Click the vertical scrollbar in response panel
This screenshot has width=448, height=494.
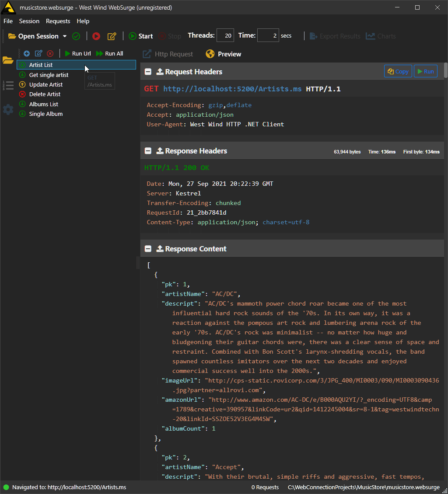click(x=445, y=70)
